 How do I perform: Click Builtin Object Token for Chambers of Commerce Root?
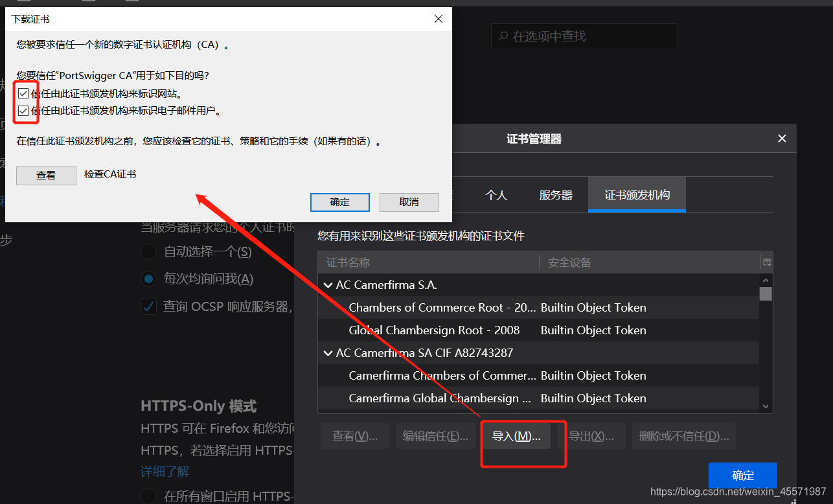[593, 308]
